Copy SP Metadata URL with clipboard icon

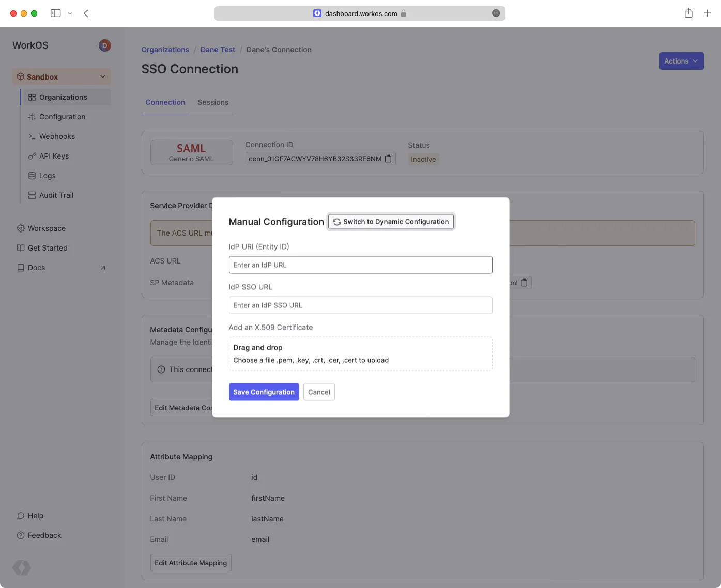(x=525, y=283)
